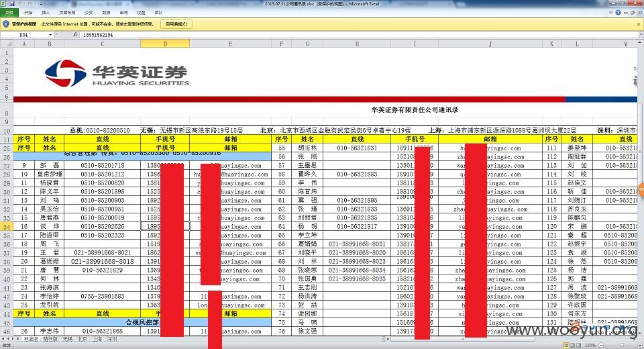644x349 pixels.
Task: Click the 启用编辑 (Enable Editing) button
Action: (x=176, y=24)
